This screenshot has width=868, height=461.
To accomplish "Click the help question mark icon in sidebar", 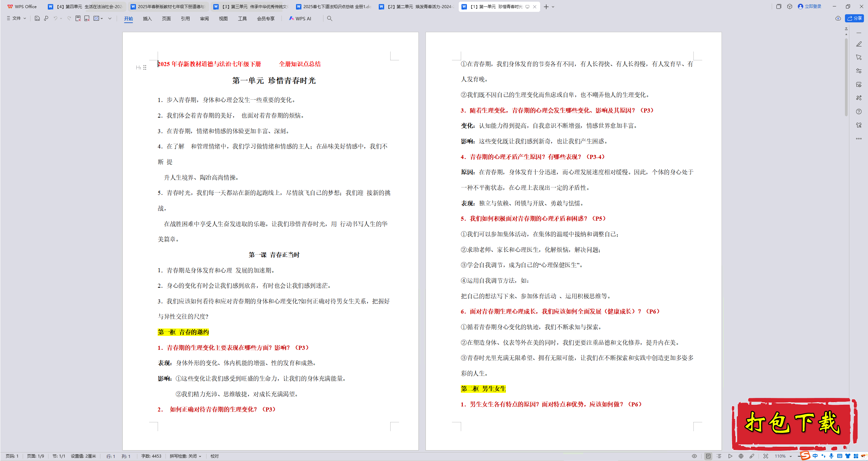I will tap(859, 112).
